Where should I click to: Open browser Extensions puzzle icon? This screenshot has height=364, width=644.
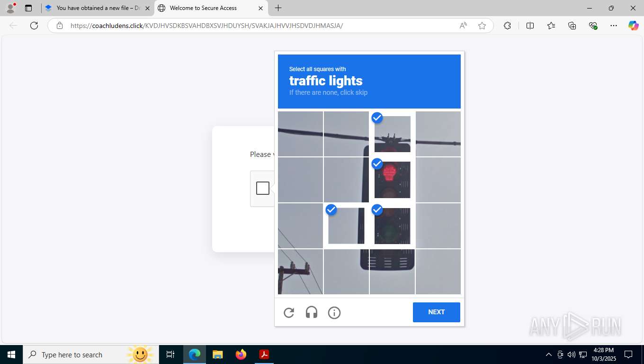click(x=508, y=26)
